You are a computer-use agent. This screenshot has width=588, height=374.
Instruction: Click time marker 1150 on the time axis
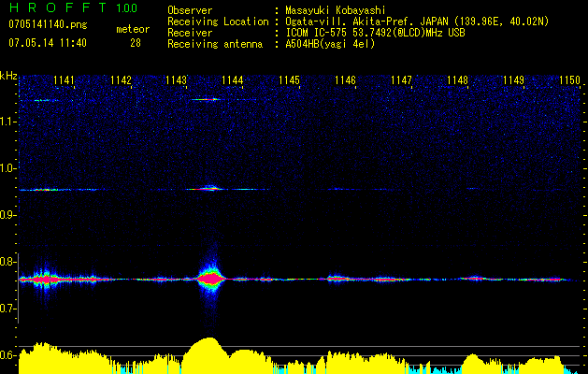569,80
